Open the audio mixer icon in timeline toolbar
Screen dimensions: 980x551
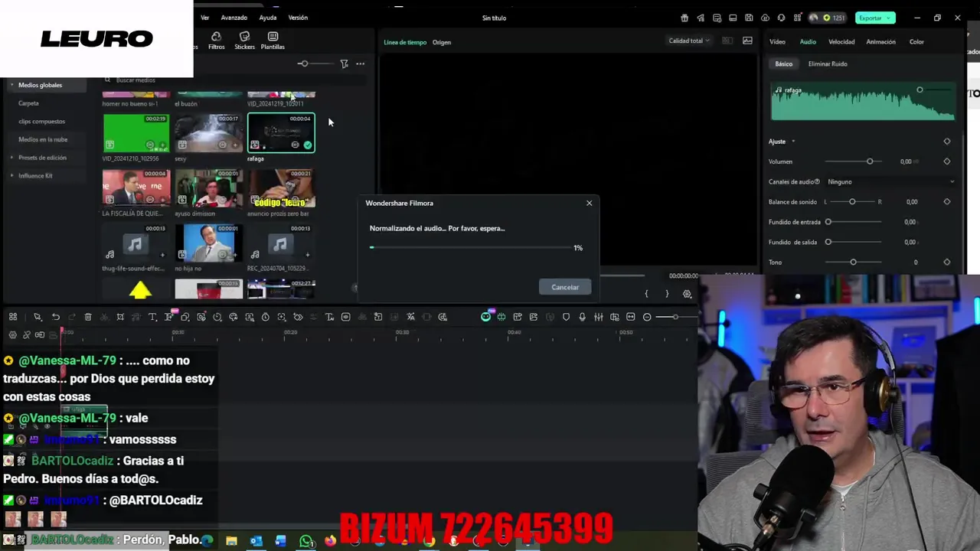[599, 317]
